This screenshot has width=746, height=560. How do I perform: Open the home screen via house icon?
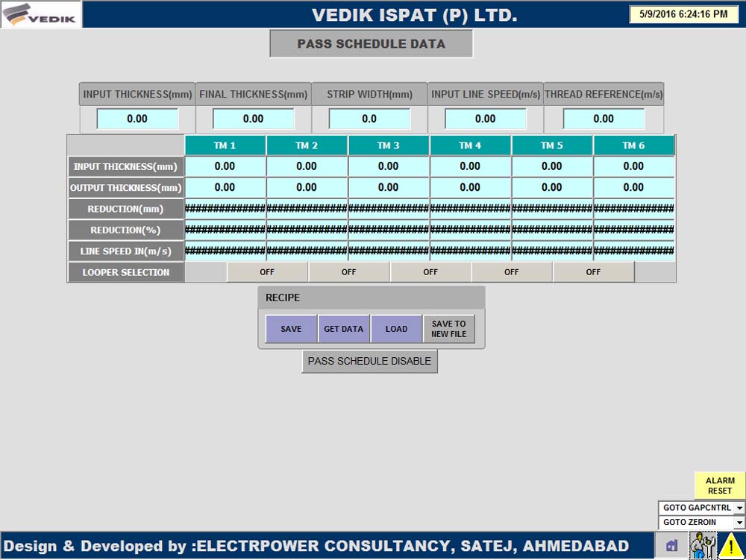coord(672,545)
